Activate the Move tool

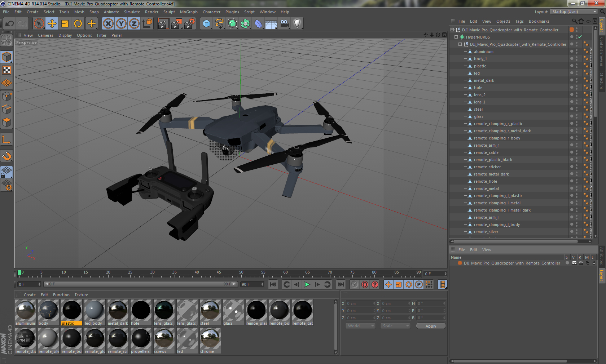click(x=52, y=24)
